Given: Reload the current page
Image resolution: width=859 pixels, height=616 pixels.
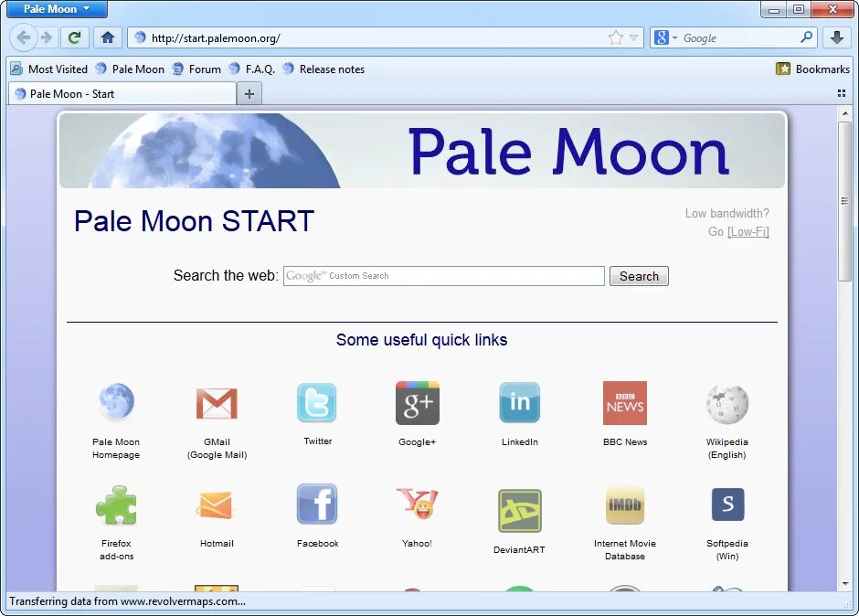Looking at the screenshot, I should tap(75, 37).
